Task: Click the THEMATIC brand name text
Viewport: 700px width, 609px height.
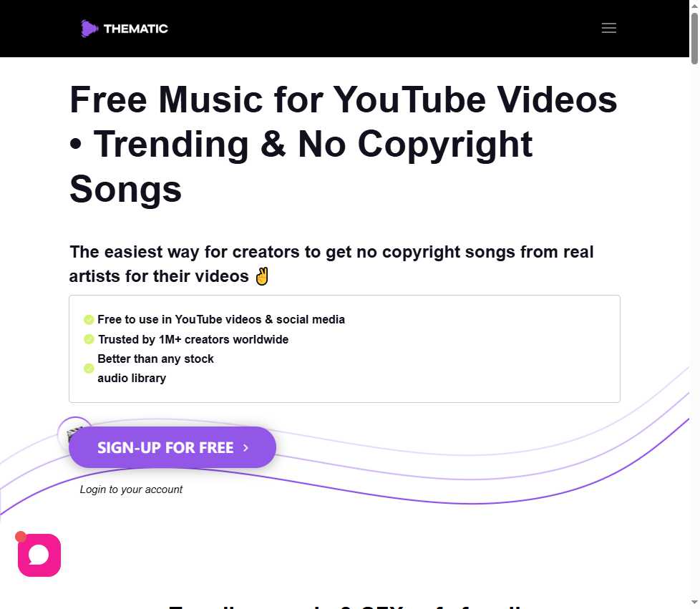Action: click(x=136, y=29)
